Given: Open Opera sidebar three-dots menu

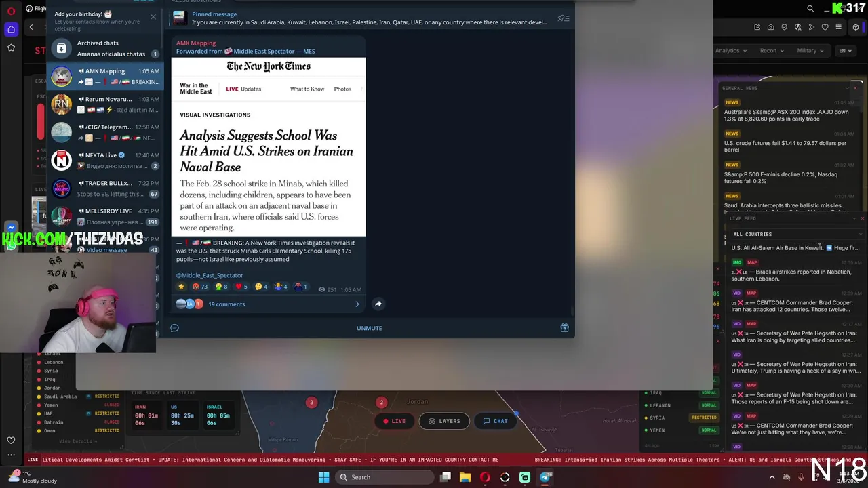Looking at the screenshot, I should pos(11,455).
